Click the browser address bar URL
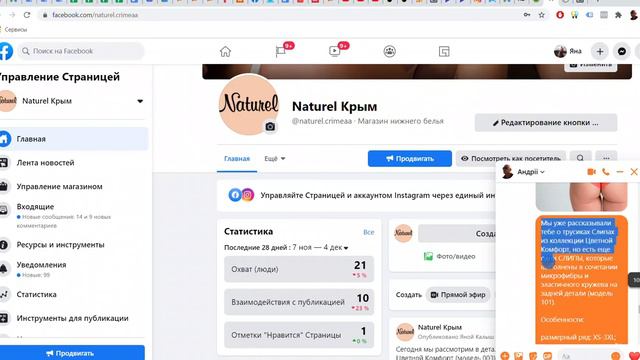 pos(95,15)
